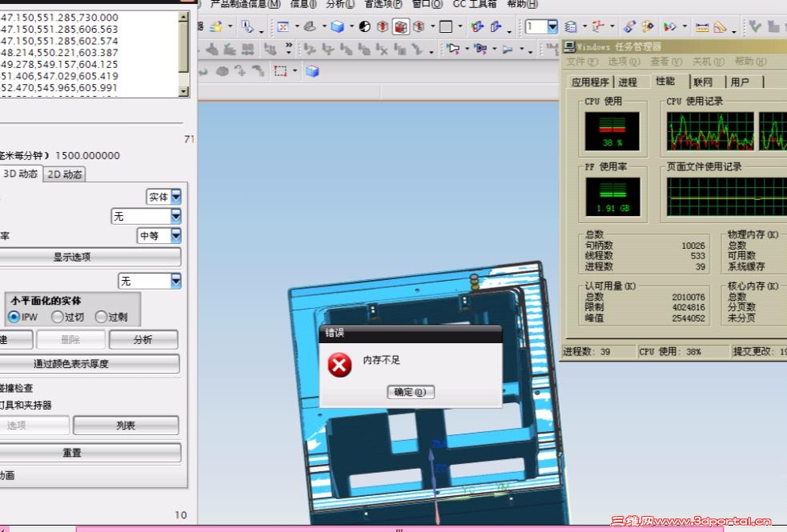This screenshot has width=787, height=532.
Task: Click the scroll-up arrow of the coordinate list
Action: (183, 17)
